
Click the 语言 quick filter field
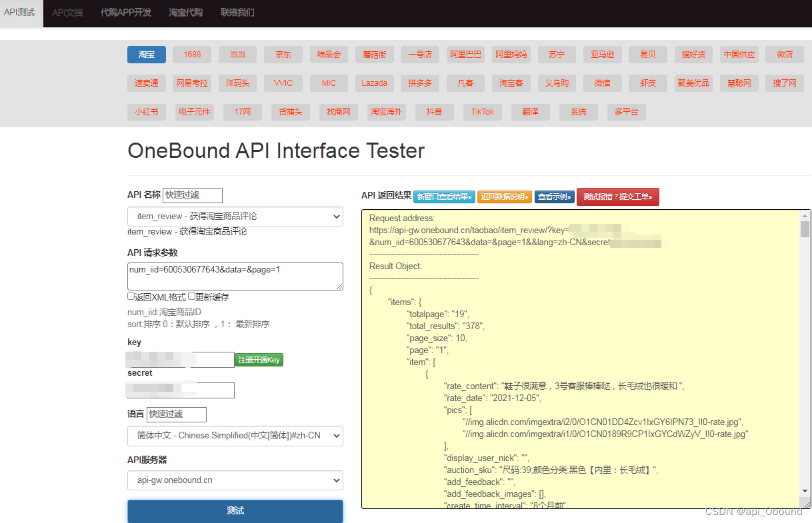coord(177,414)
